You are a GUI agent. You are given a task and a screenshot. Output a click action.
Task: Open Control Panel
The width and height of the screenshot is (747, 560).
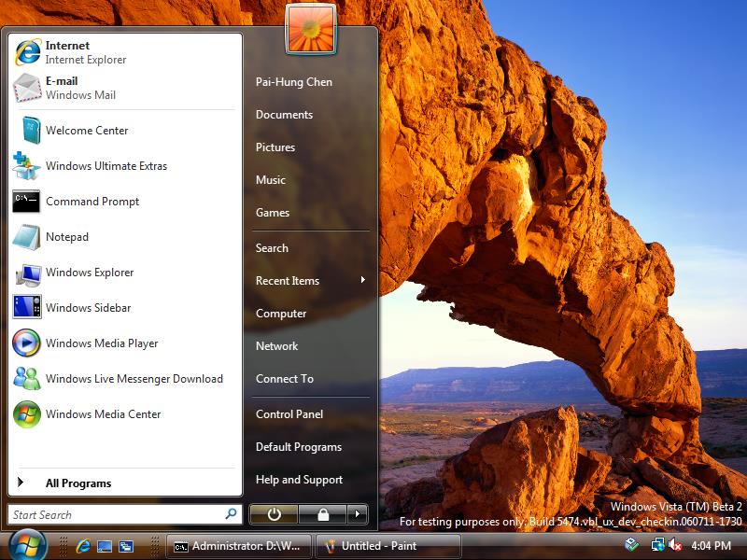pos(289,413)
